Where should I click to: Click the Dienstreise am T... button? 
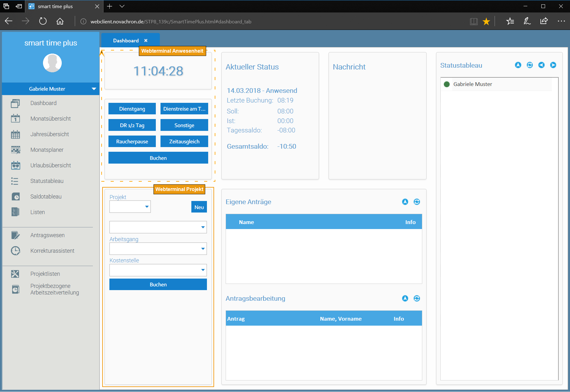[x=184, y=109]
